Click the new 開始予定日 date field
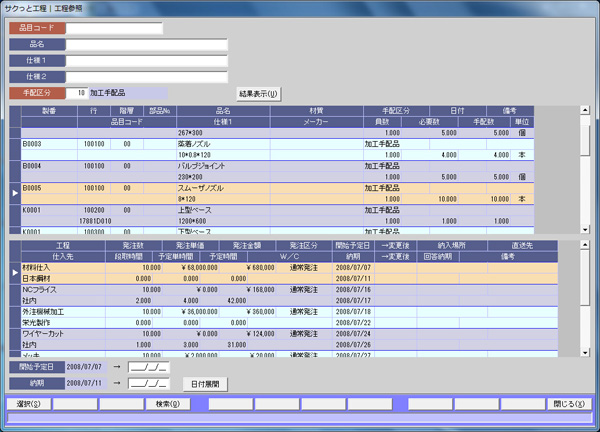 click(150, 368)
